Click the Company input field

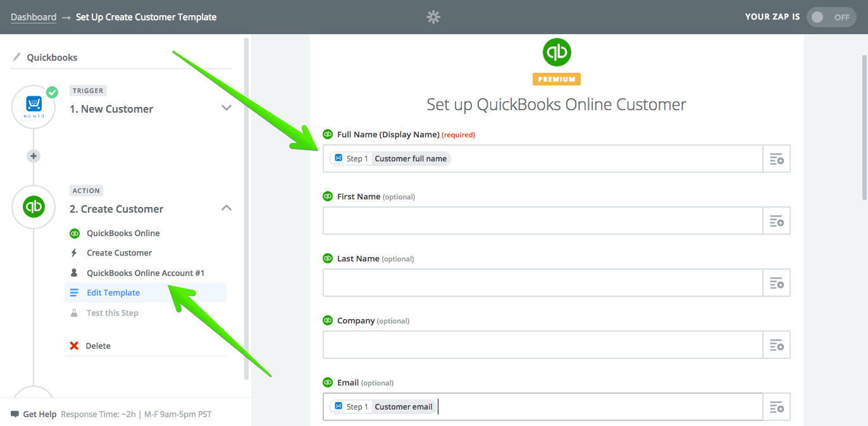(x=543, y=345)
